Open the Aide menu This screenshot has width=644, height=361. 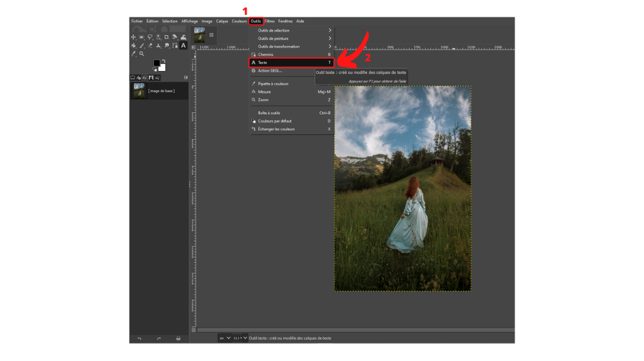click(300, 21)
